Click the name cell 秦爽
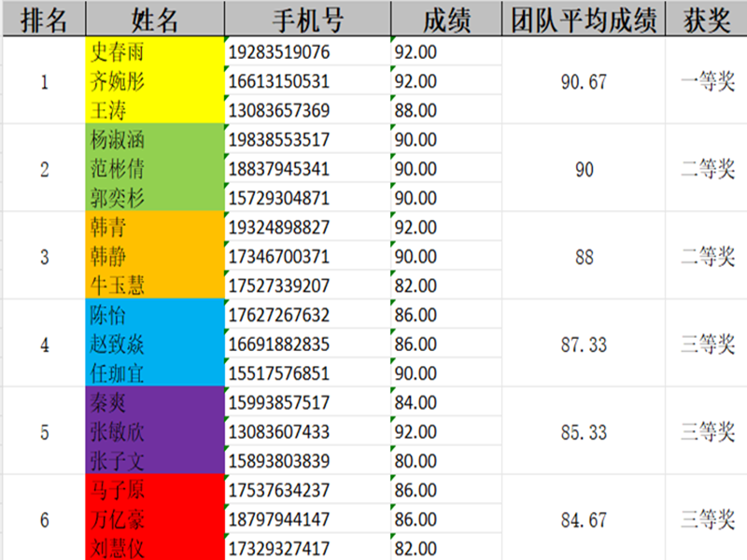This screenshot has height=560, width=747. pos(155,402)
